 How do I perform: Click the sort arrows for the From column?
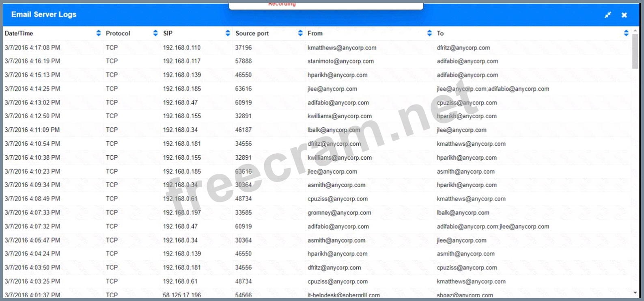[429, 33]
